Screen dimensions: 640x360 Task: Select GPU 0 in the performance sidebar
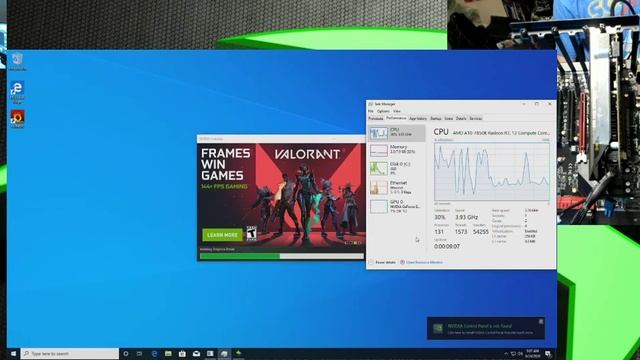pyautogui.click(x=397, y=206)
